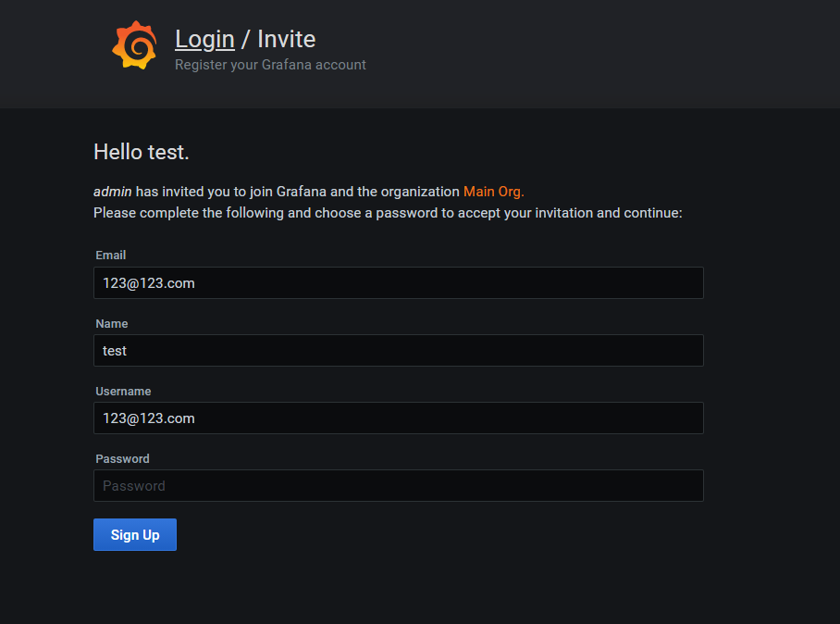Click inside the Username field
The height and width of the screenshot is (624, 840).
(398, 418)
